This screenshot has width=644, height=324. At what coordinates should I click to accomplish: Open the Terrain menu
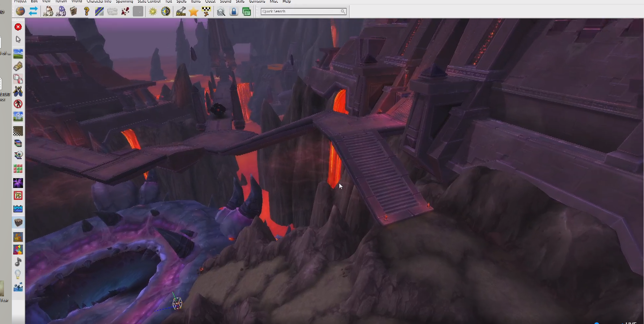(x=61, y=1)
